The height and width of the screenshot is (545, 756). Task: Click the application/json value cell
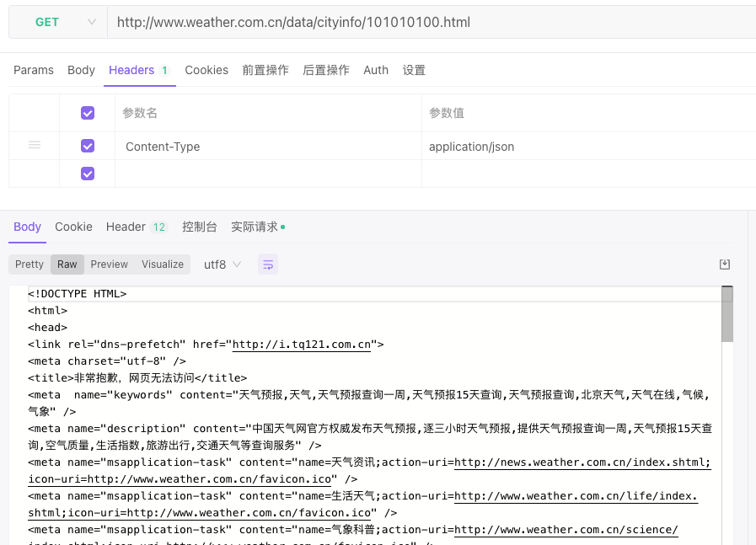(x=588, y=147)
